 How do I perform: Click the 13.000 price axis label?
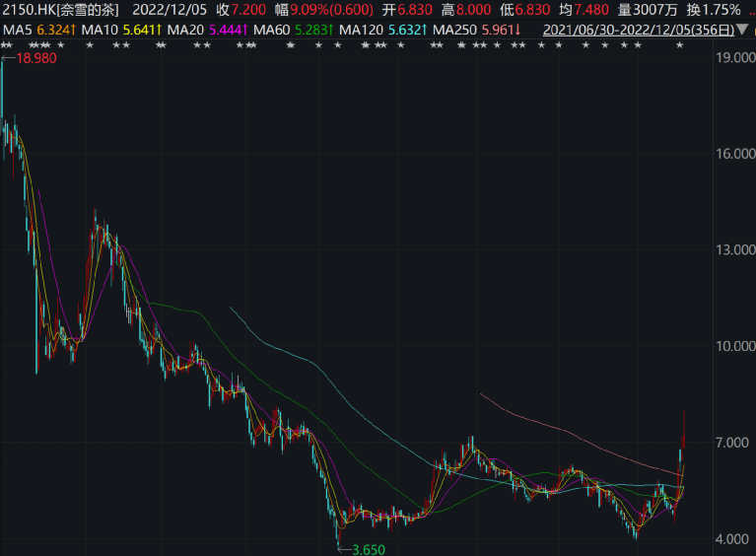735,249
